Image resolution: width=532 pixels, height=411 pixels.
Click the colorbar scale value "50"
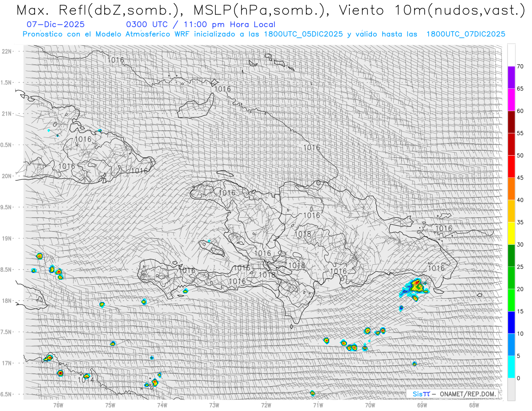point(520,156)
